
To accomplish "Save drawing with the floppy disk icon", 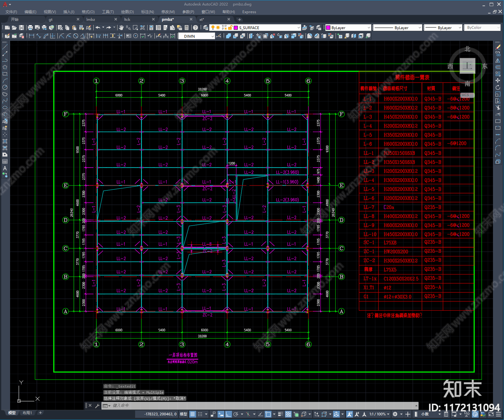I will pyautogui.click(x=21, y=28).
